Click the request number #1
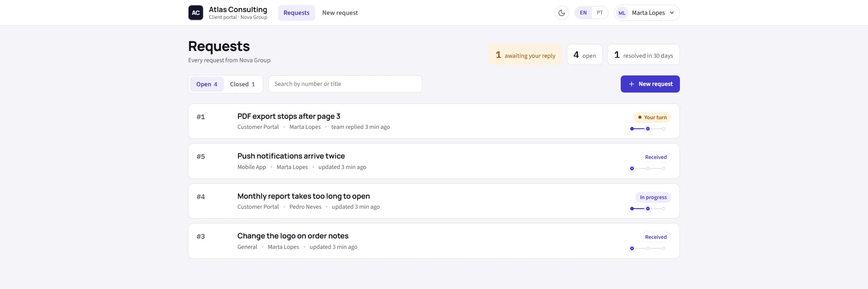The width and height of the screenshot is (868, 289). 201,117
